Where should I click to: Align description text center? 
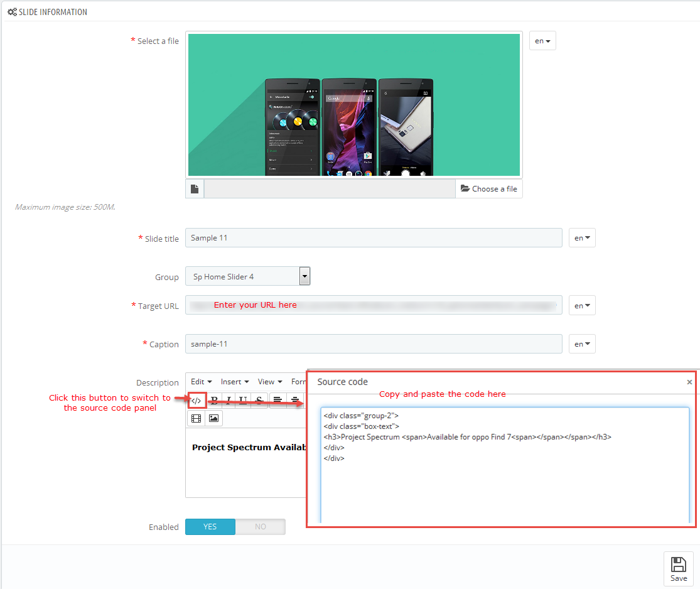[294, 400]
